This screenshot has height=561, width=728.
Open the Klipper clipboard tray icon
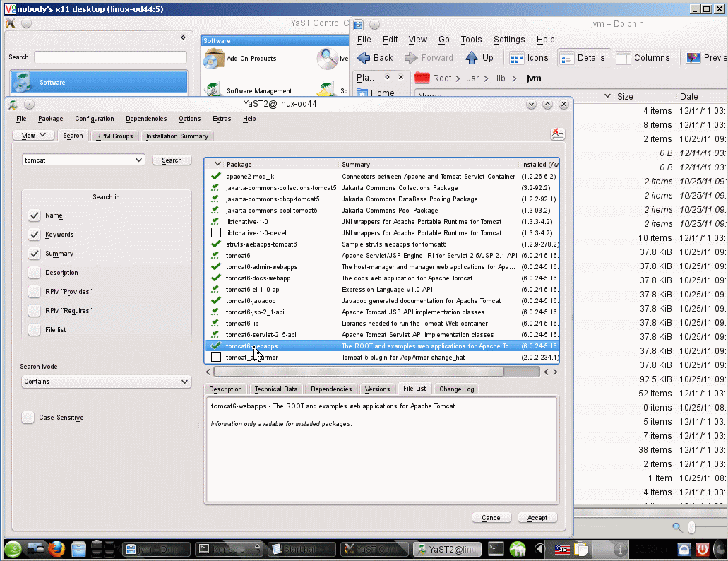pyautogui.click(x=581, y=550)
